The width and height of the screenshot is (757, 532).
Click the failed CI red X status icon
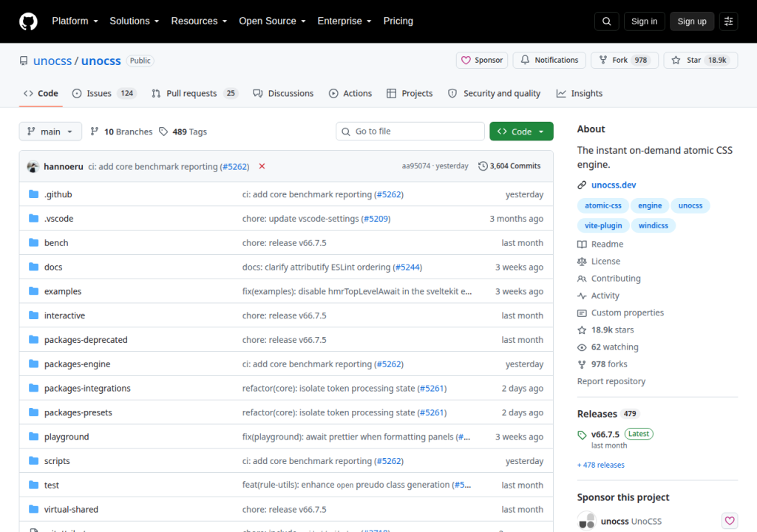(x=262, y=166)
